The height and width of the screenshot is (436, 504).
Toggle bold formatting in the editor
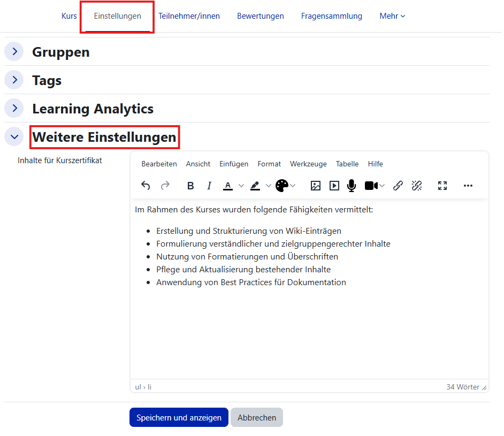(190, 186)
